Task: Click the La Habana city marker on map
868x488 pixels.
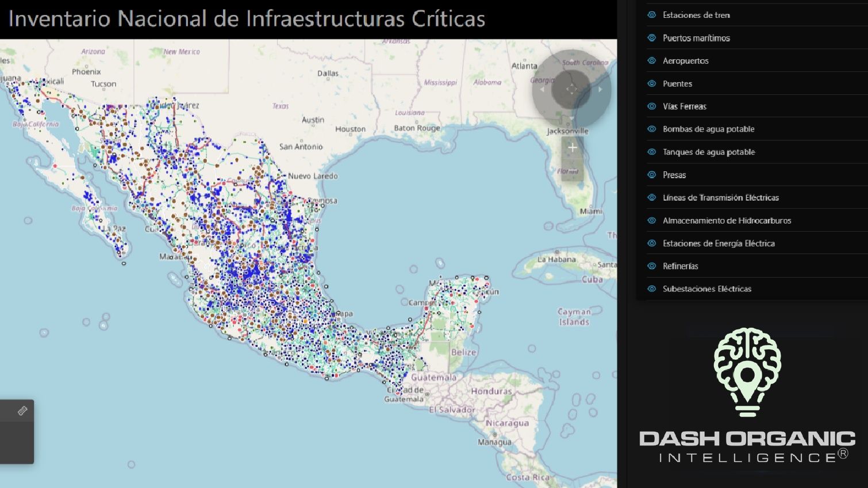Action: coord(556,252)
